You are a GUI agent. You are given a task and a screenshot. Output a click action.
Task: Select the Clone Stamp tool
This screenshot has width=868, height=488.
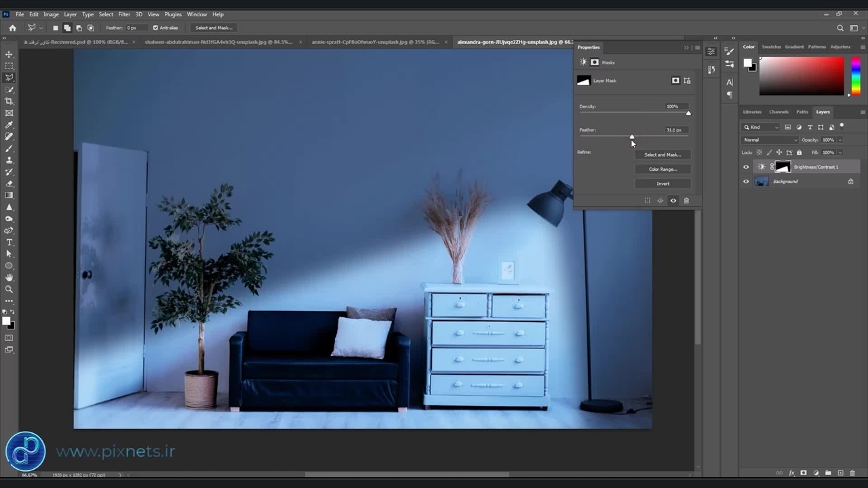coord(9,160)
